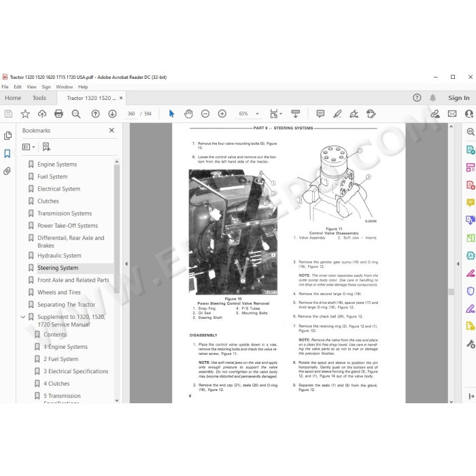The height and width of the screenshot is (476, 476).
Task: Print the document using the printer icon
Action: click(58, 114)
